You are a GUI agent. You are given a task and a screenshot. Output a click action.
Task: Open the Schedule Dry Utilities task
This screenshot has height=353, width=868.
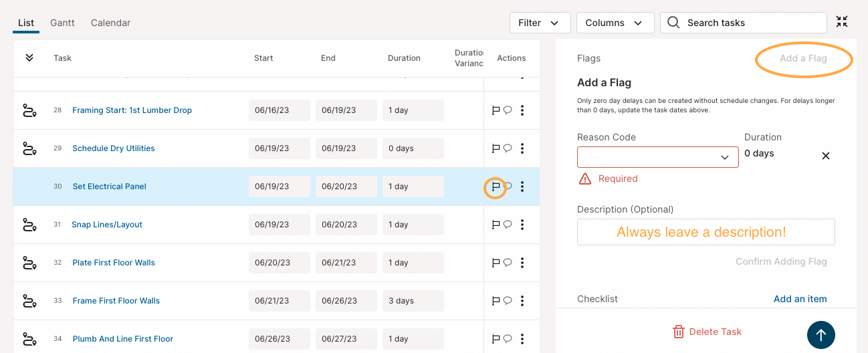point(114,148)
